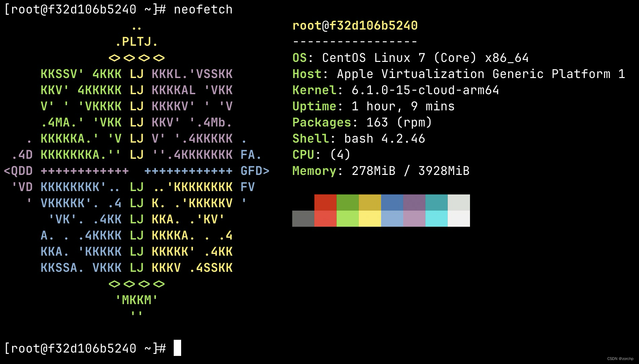
Task: Click the bright yellow bottom-row color block
Action: pyautogui.click(x=370, y=219)
